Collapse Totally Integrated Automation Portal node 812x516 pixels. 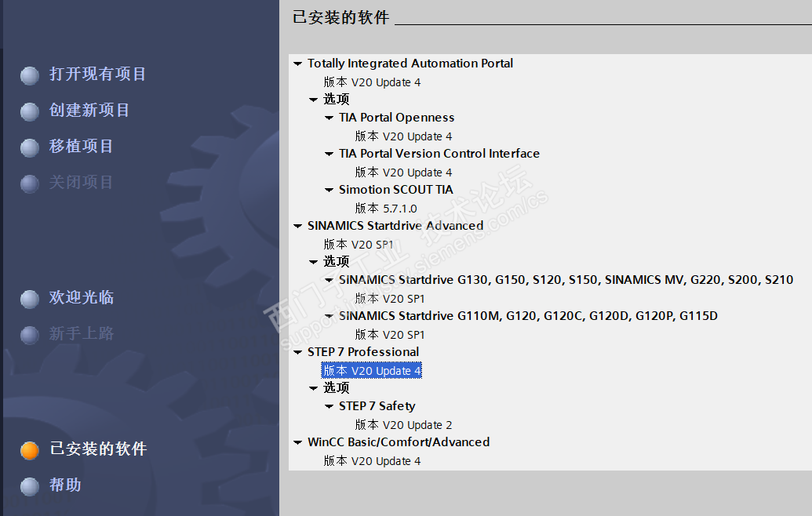[x=297, y=64]
